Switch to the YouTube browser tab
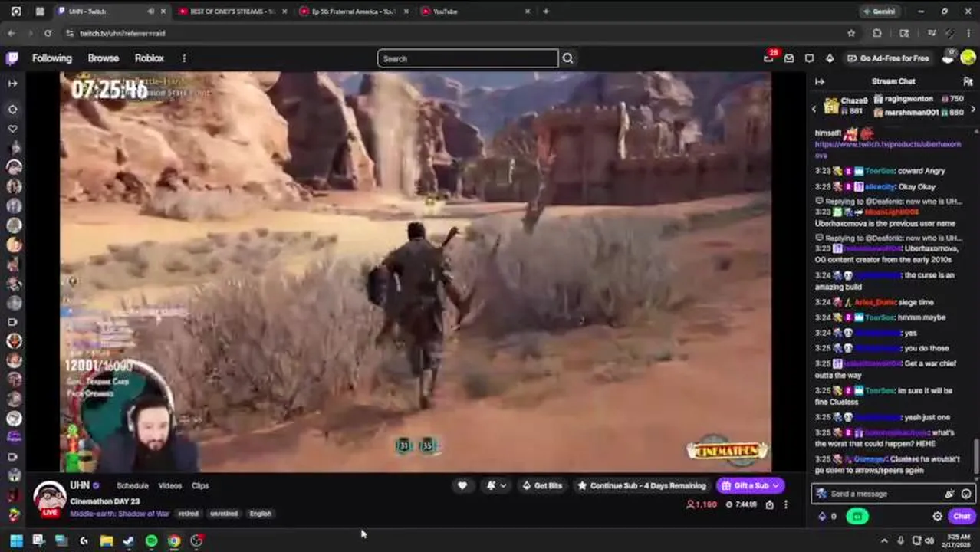Viewport: 980px width, 552px height. [475, 11]
